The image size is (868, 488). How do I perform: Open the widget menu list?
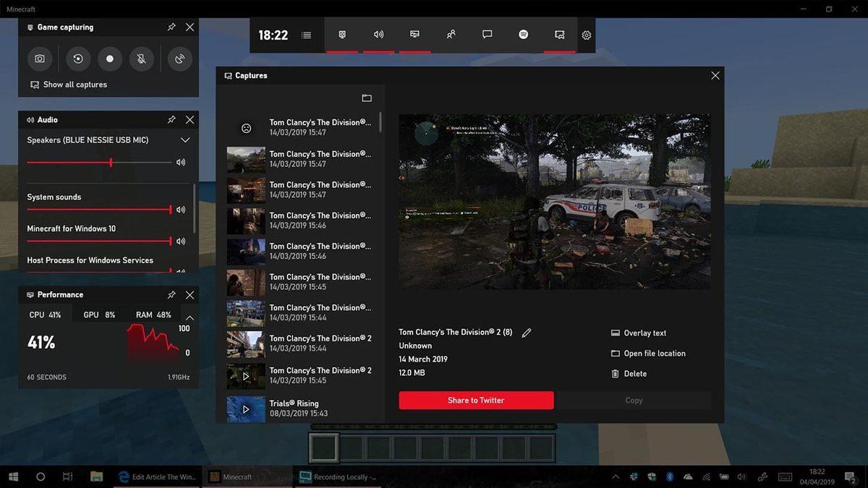[307, 35]
